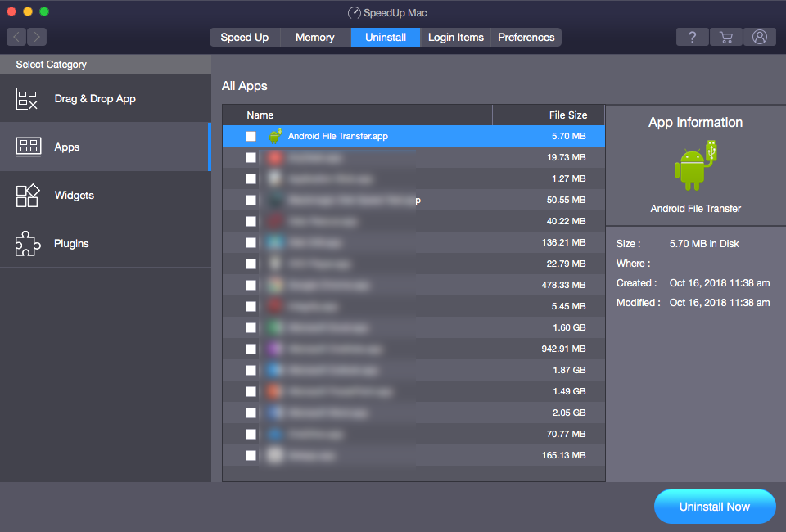Click the App Information heading
Image resolution: width=786 pixels, height=532 pixels.
tap(695, 122)
